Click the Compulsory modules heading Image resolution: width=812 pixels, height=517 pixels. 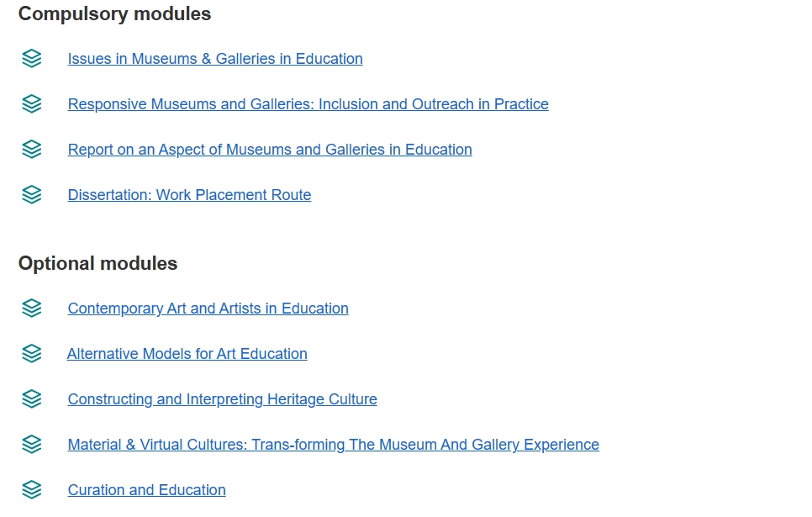click(x=114, y=14)
